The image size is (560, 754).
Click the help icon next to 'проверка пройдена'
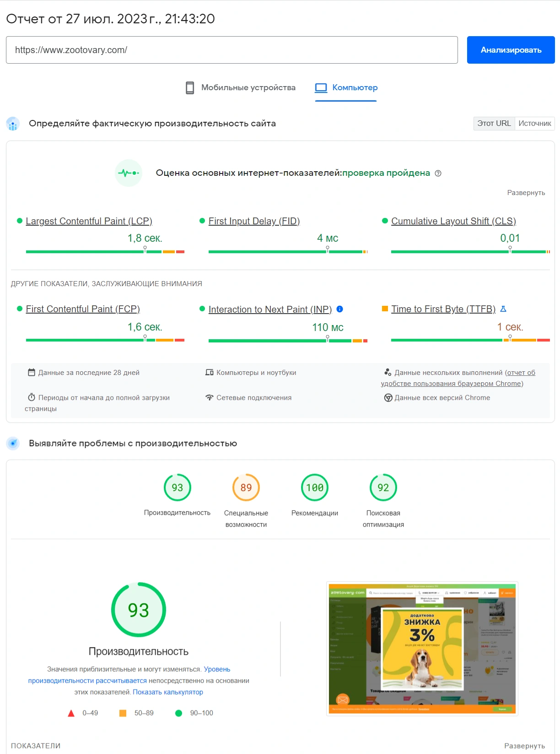pos(438,174)
